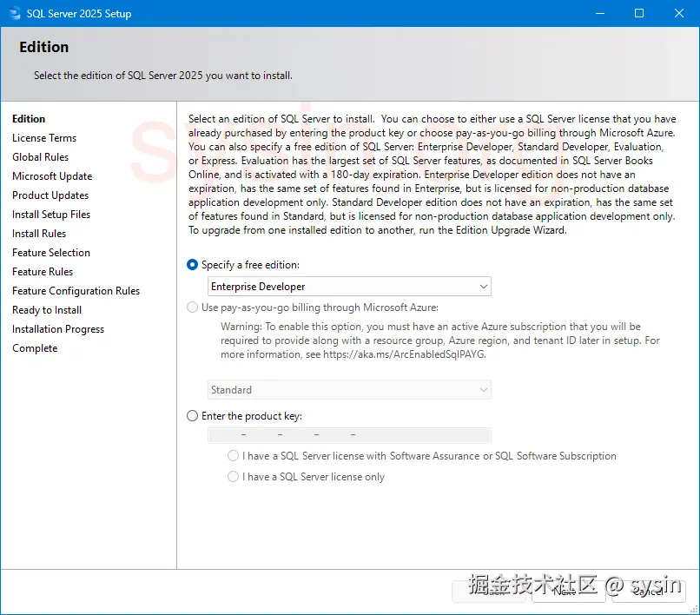Open the Enterprise Developer edition dropdown

pyautogui.click(x=349, y=287)
